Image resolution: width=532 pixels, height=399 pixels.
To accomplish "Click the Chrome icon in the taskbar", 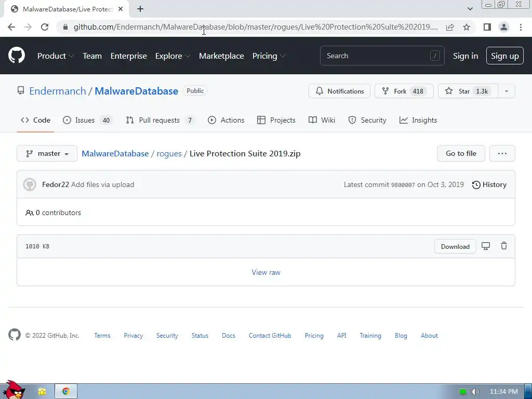I will tap(66, 391).
